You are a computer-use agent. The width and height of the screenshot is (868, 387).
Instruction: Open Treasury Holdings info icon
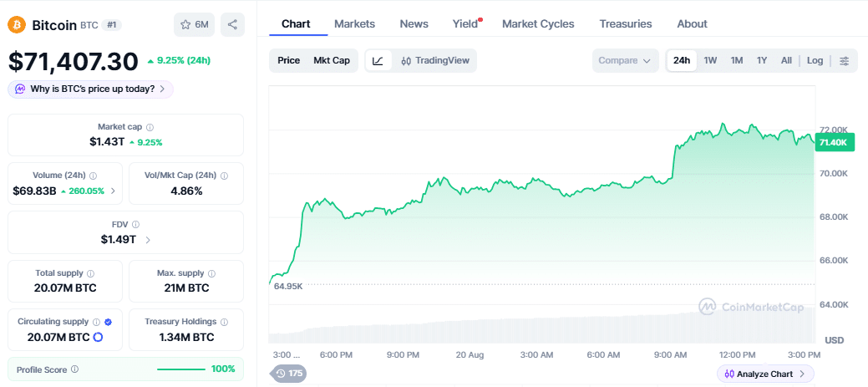point(224,322)
